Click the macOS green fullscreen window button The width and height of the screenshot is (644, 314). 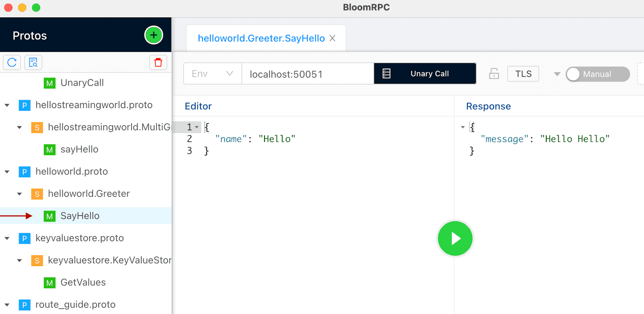click(x=36, y=8)
